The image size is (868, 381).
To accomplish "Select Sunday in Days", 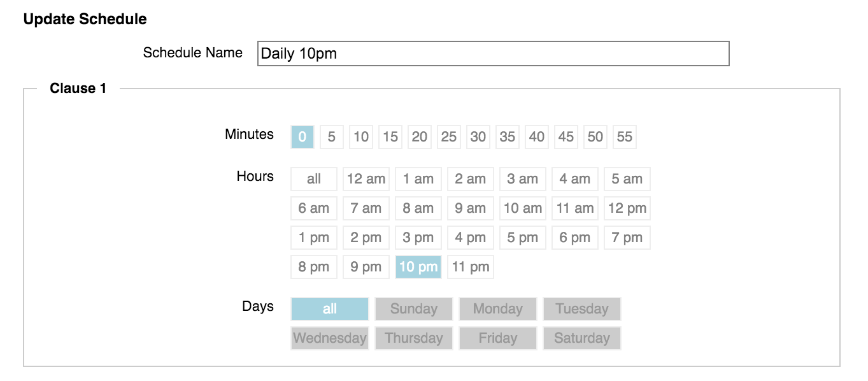I will coord(414,309).
